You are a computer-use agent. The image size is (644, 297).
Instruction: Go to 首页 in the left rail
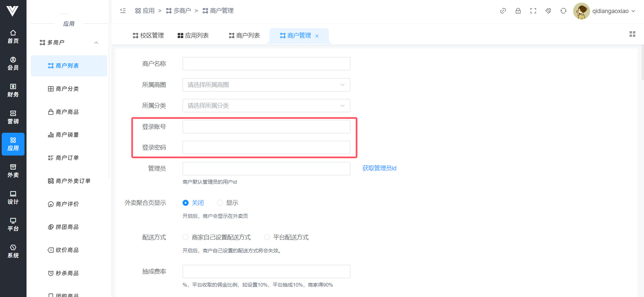13,37
